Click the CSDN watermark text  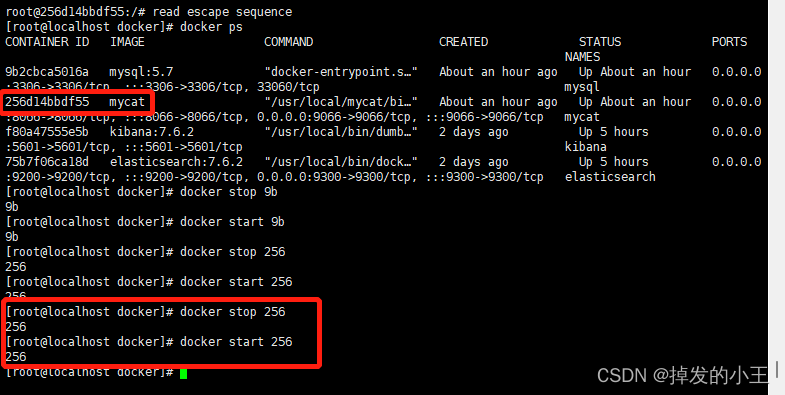click(x=683, y=375)
